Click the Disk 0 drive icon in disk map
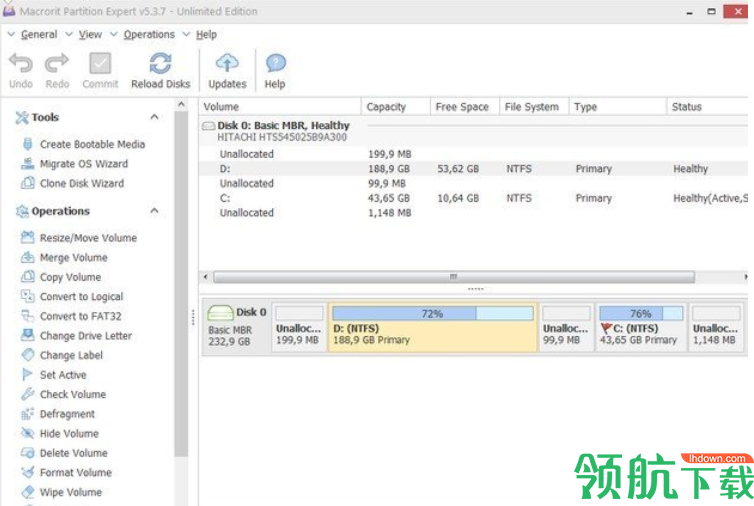The height and width of the screenshot is (506, 754). 220,313
